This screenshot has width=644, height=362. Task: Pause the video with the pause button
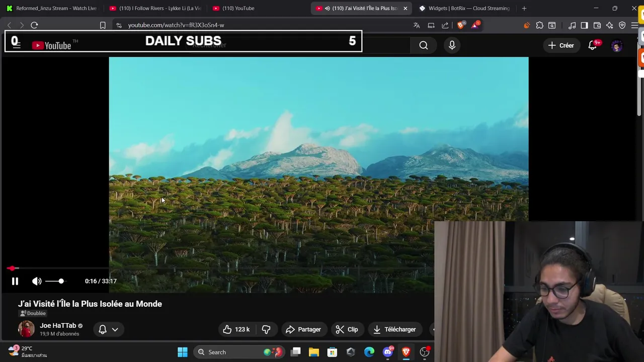(15, 282)
